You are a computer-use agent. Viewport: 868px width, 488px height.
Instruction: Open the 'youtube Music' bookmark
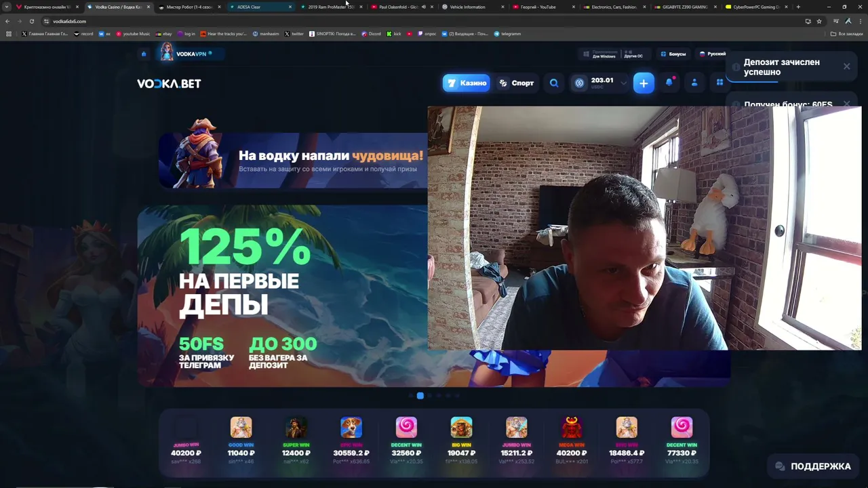(x=133, y=33)
